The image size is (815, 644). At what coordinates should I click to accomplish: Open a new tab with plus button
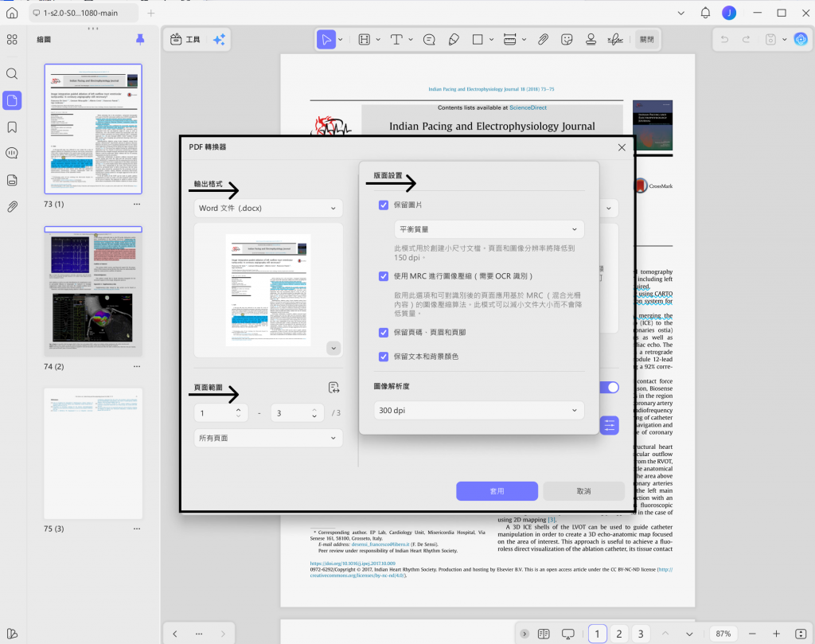(150, 13)
